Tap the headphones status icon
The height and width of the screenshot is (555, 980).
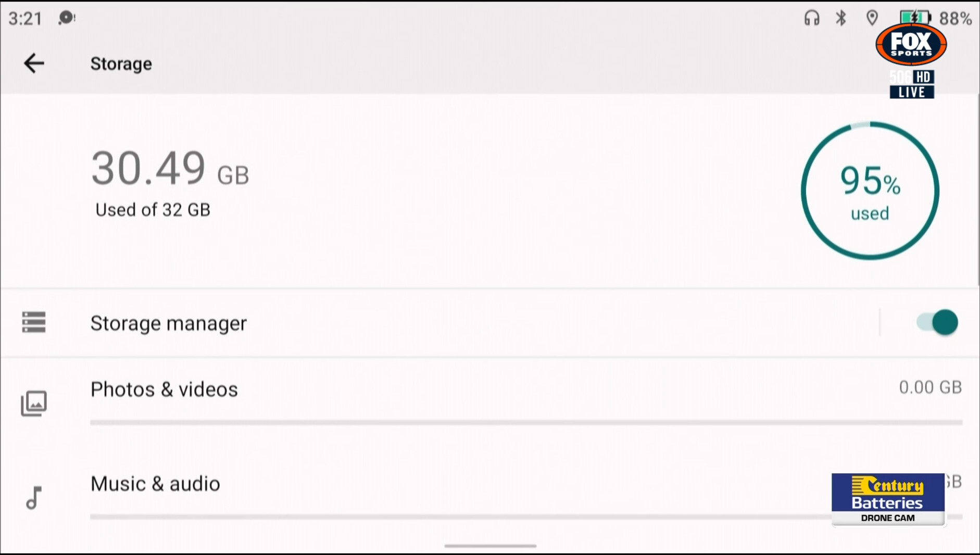click(x=811, y=18)
